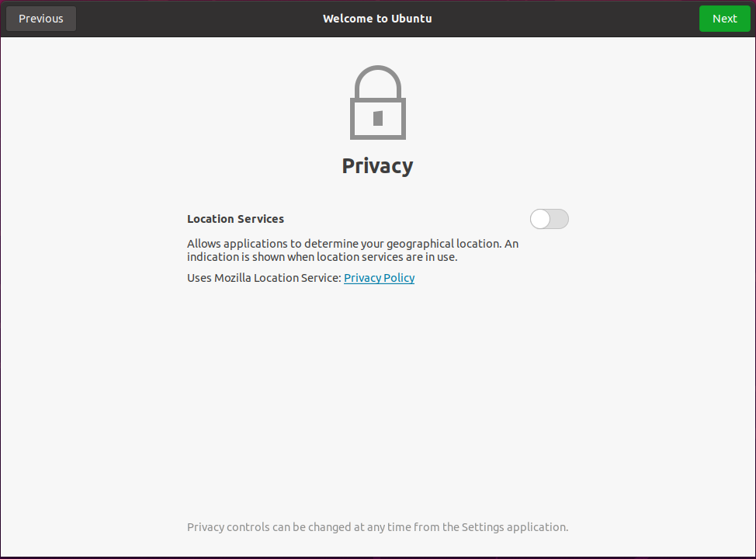Click the padlock privacy icon
Image resolution: width=756 pixels, height=559 pixels.
pyautogui.click(x=377, y=102)
